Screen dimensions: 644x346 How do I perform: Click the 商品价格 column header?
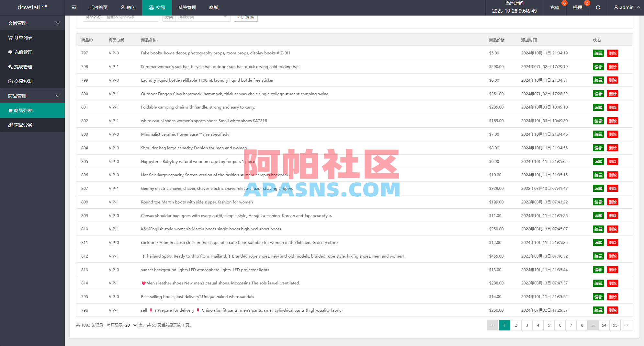coord(497,40)
